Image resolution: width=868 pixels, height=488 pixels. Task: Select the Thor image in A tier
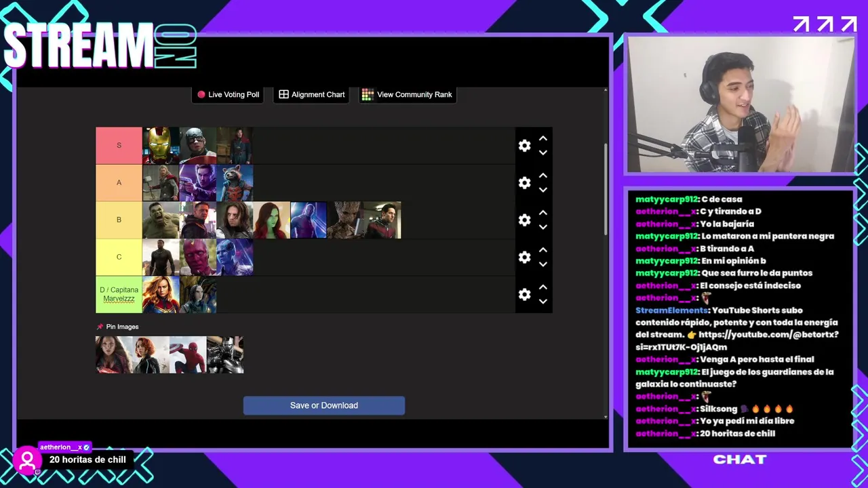pyautogui.click(x=161, y=183)
